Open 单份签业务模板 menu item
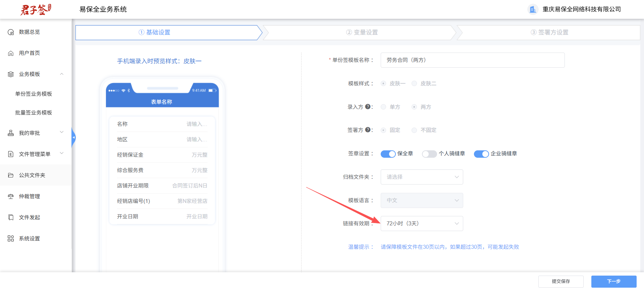 click(34, 94)
